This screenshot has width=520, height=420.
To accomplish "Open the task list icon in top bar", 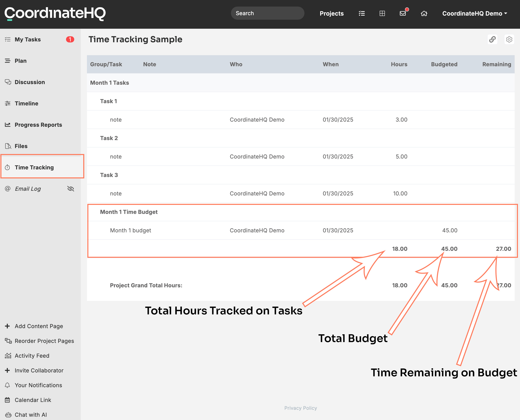I will point(361,14).
